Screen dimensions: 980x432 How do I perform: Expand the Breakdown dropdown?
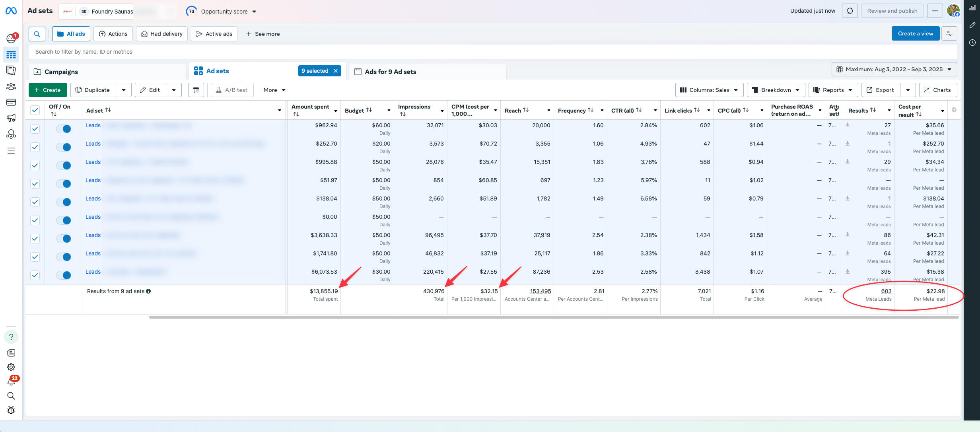(776, 90)
